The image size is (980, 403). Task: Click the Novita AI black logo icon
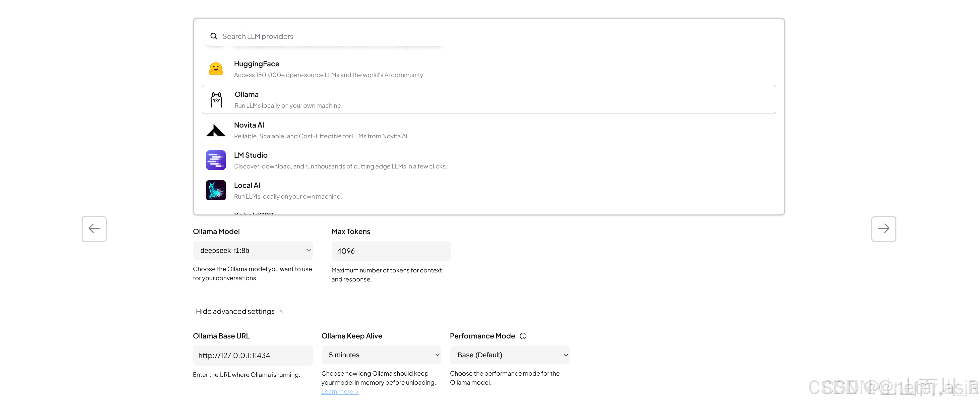pos(216,130)
